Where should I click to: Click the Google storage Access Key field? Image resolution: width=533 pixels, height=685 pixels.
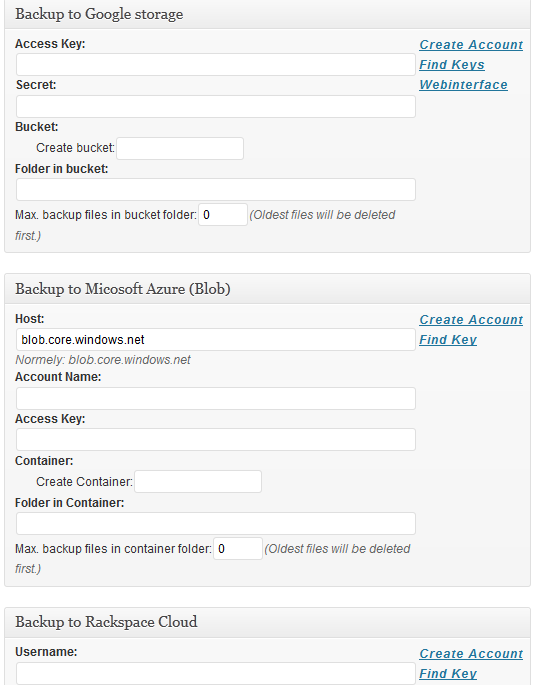coord(216,65)
